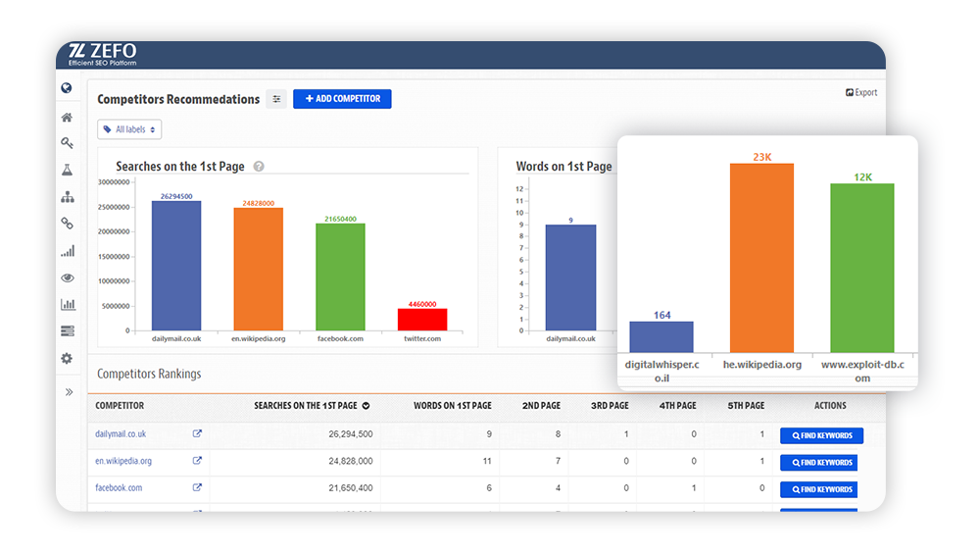Click the Competitors Rankings heading
980x554 pixels.
click(149, 374)
